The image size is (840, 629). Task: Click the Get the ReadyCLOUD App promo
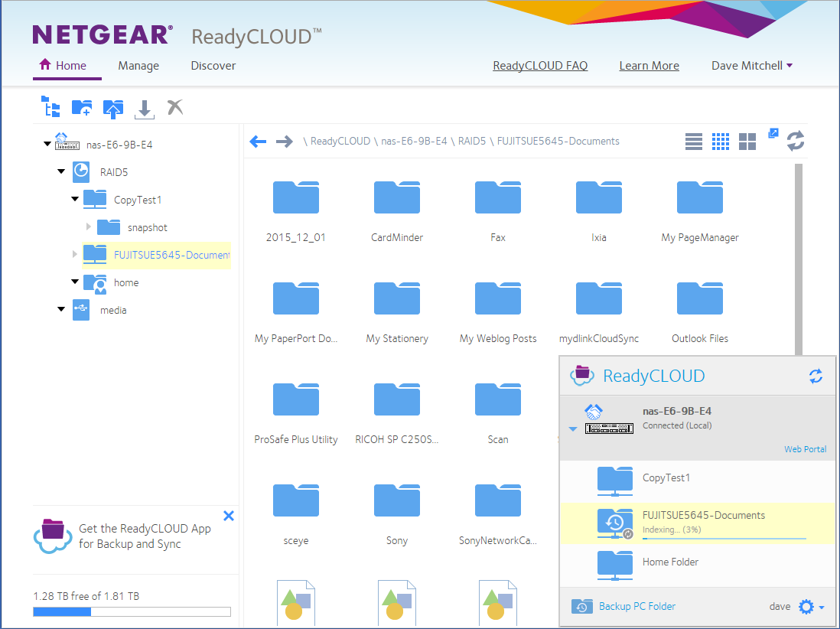[122, 536]
